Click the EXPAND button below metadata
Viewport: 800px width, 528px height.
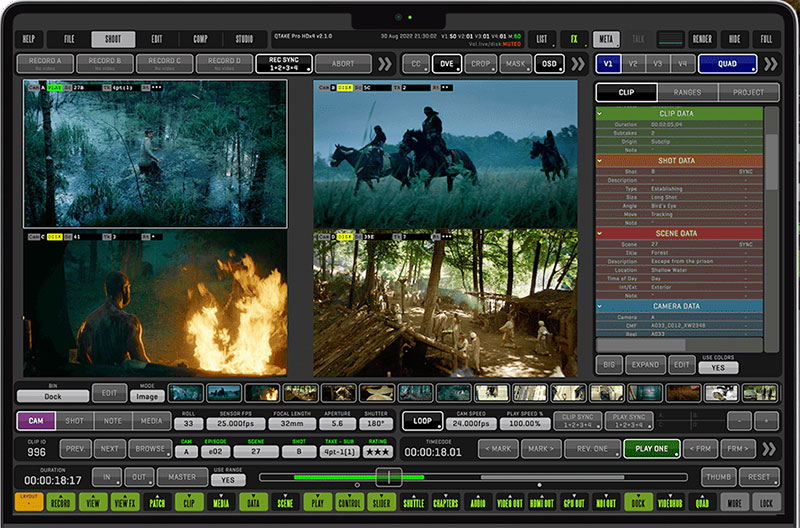coord(645,365)
